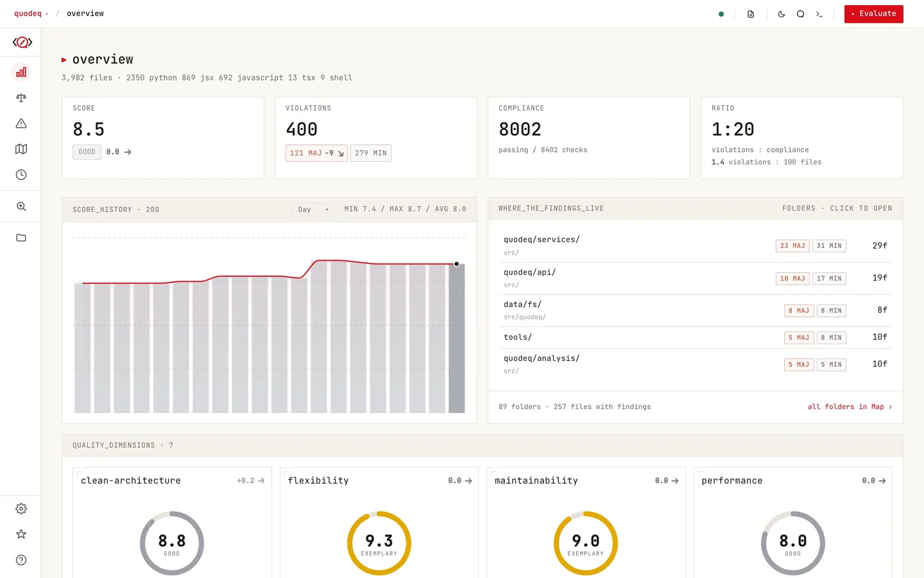Open settings via the gear icon
The width and height of the screenshot is (924, 578).
pos(21,509)
